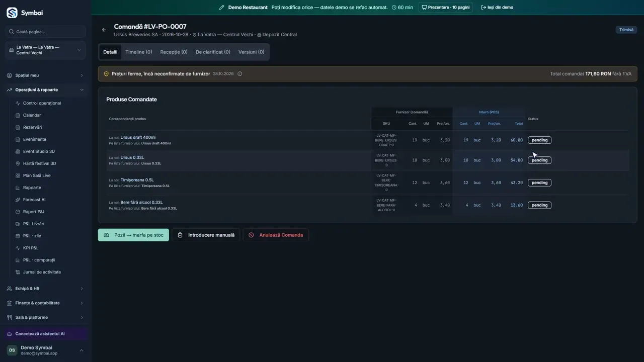The height and width of the screenshot is (362, 644).
Task: Open Hartă festival 3D
Action: [39, 163]
